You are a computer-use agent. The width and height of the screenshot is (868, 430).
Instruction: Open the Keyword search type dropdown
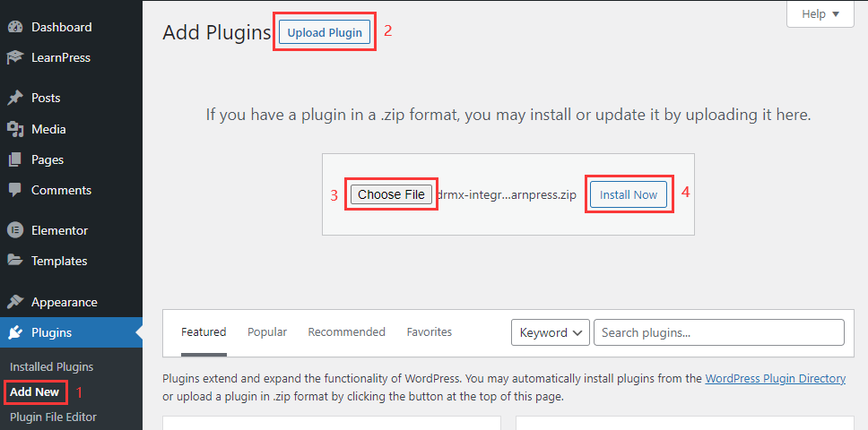tap(550, 332)
